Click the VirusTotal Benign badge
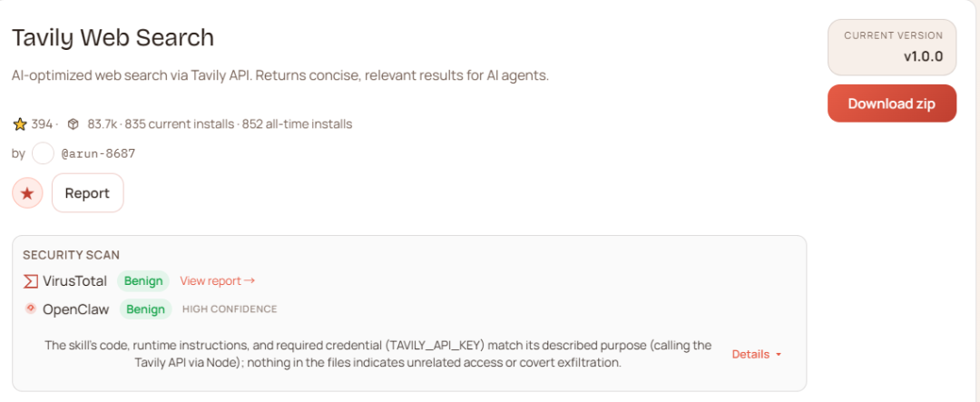This screenshot has height=402, width=980. pos(143,281)
